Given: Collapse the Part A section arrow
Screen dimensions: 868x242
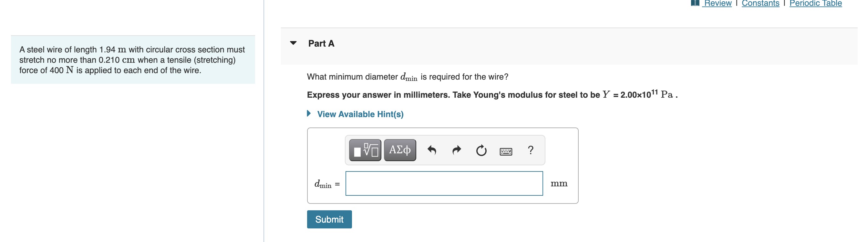Looking at the screenshot, I should 293,43.
